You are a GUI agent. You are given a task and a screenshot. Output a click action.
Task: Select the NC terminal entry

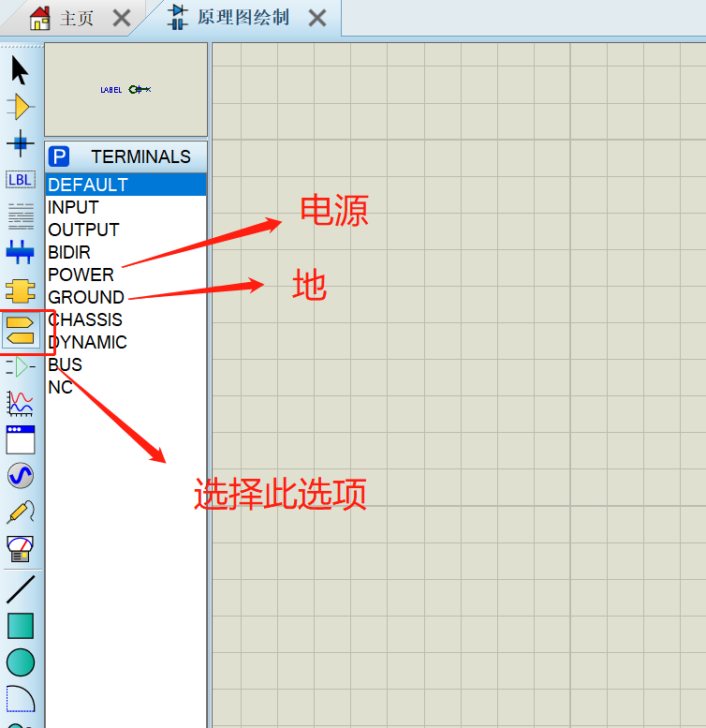coord(60,387)
